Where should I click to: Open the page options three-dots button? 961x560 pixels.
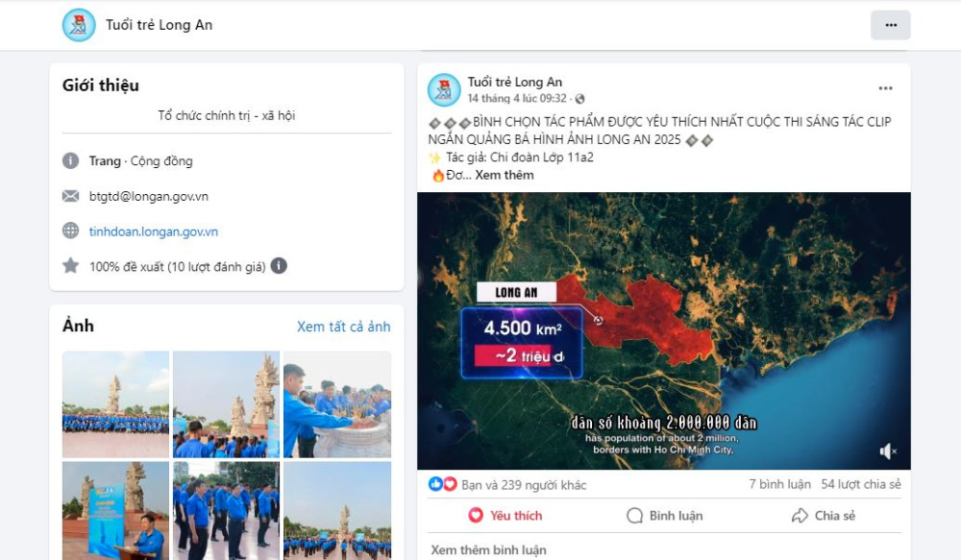(x=891, y=25)
